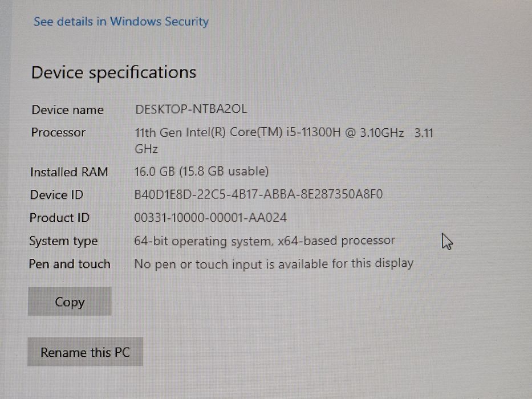Select the Device ID value starting B40D1E8D
This screenshot has height=399, width=532.
click(x=258, y=194)
